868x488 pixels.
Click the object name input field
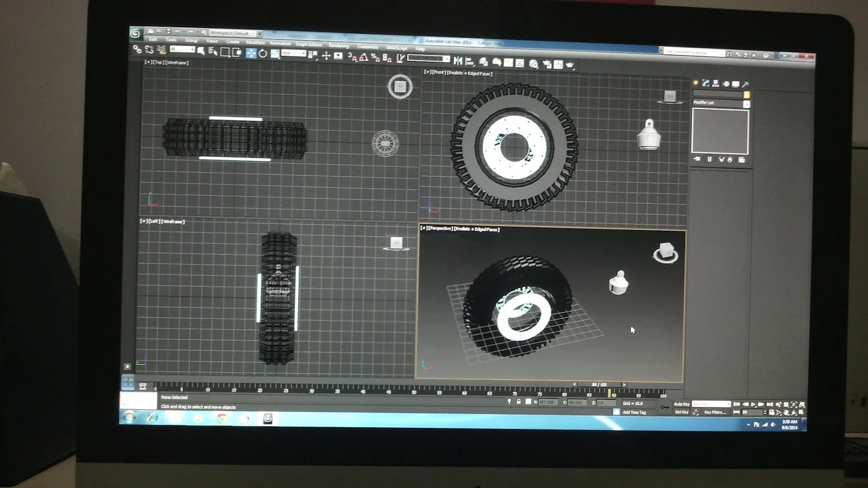pos(718,93)
